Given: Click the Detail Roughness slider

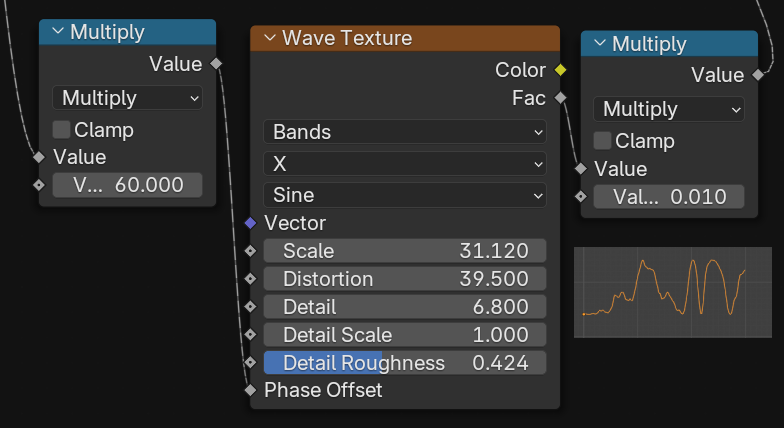Looking at the screenshot, I should pyautogui.click(x=404, y=363).
